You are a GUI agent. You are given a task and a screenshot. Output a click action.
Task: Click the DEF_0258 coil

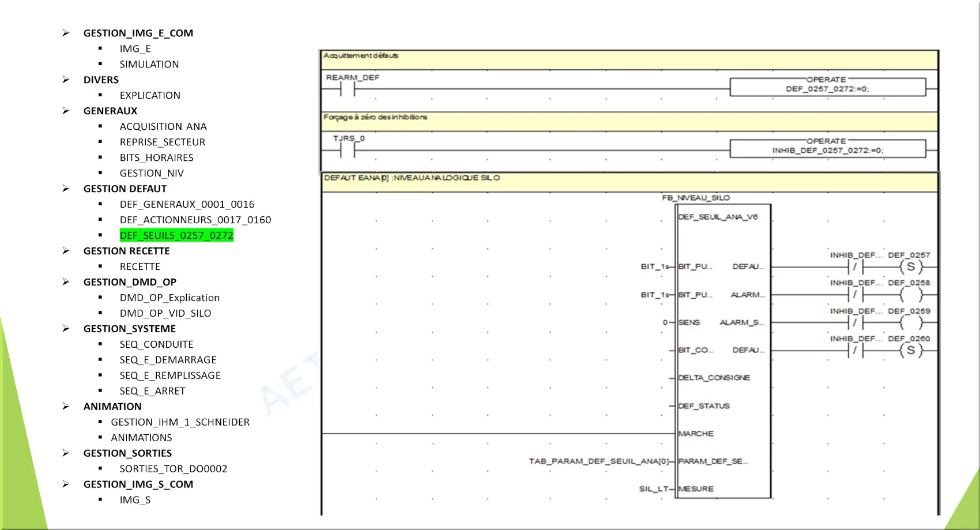[911, 295]
